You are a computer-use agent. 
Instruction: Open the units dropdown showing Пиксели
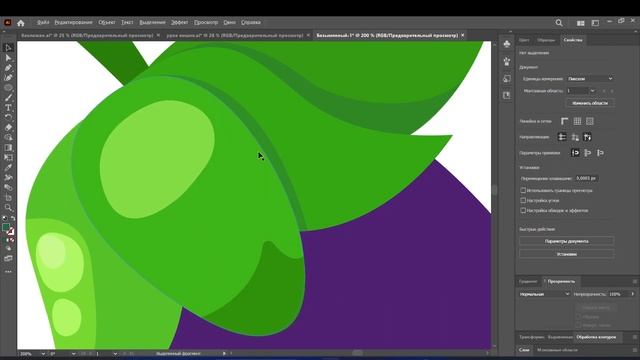pyautogui.click(x=590, y=79)
